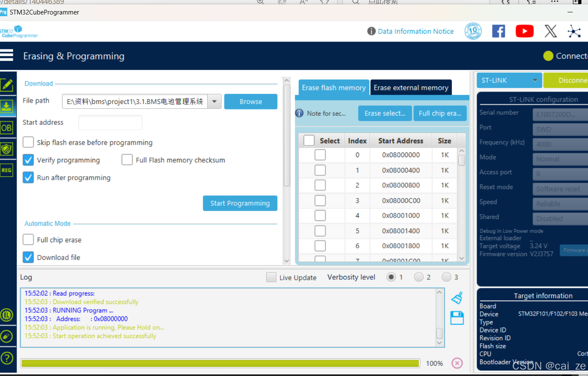This screenshot has height=376, width=588.
Task: Open the 10 years anniversary badge icon
Action: (473, 31)
